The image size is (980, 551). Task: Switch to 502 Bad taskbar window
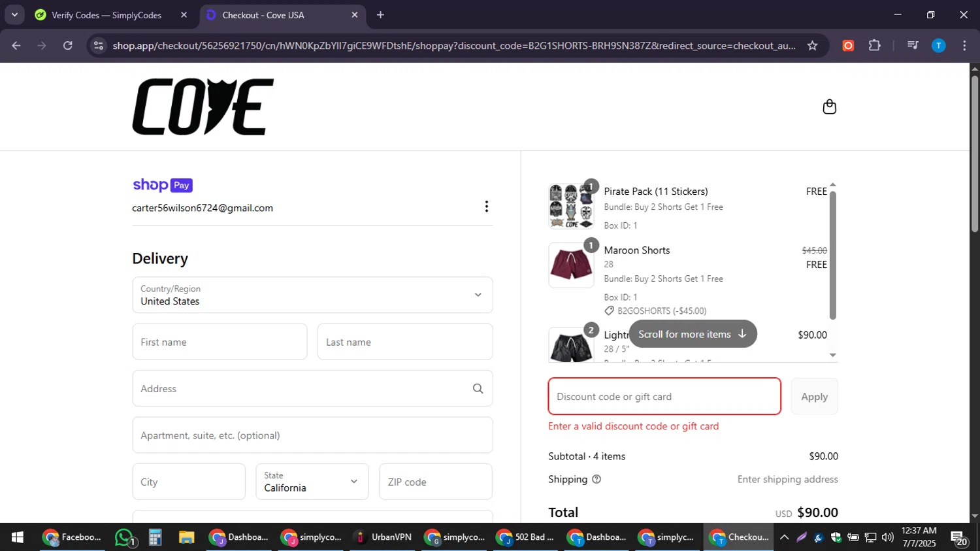point(525,537)
